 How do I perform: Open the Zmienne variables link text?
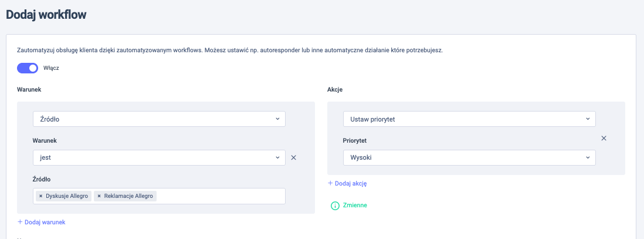(355, 206)
